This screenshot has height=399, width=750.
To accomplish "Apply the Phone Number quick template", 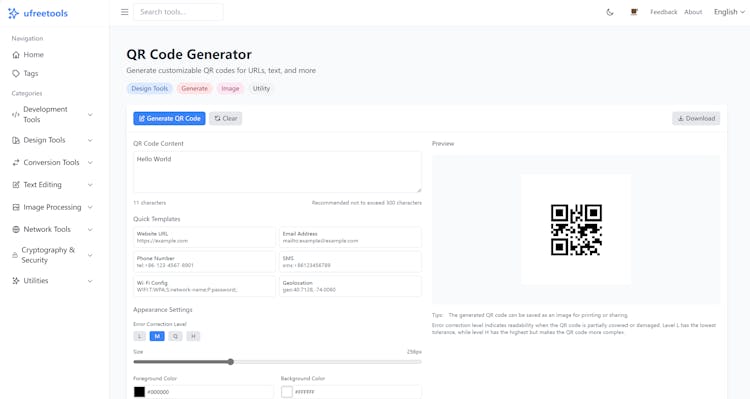I will (204, 262).
